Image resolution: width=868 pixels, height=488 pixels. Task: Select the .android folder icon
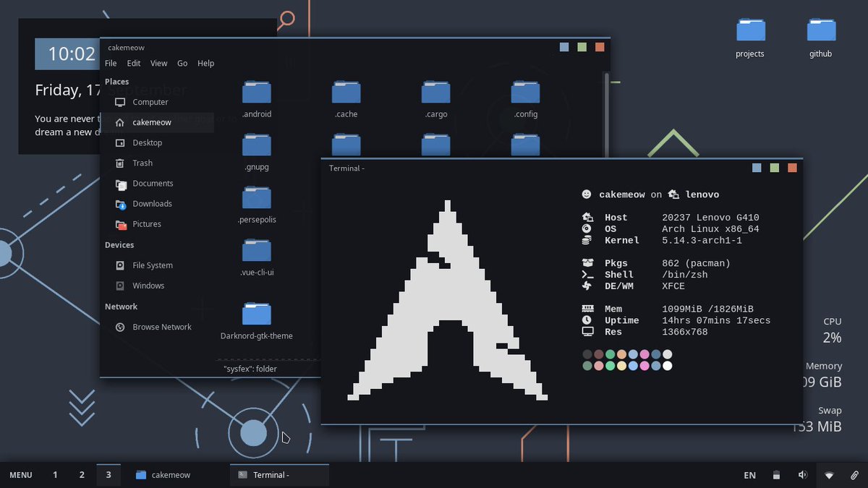(257, 92)
